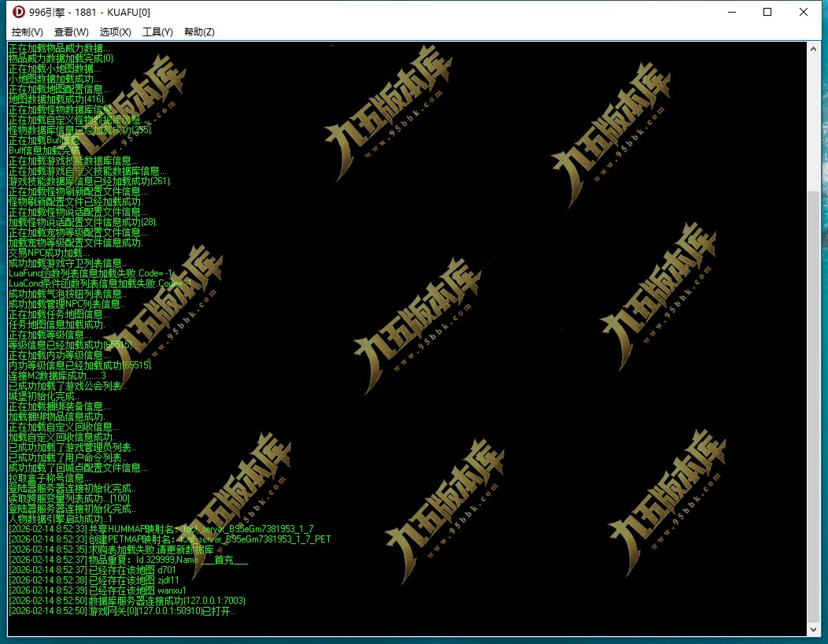This screenshot has width=828, height=644.
Task: Click the scrollbar down arrow
Action: pyautogui.click(x=813, y=630)
